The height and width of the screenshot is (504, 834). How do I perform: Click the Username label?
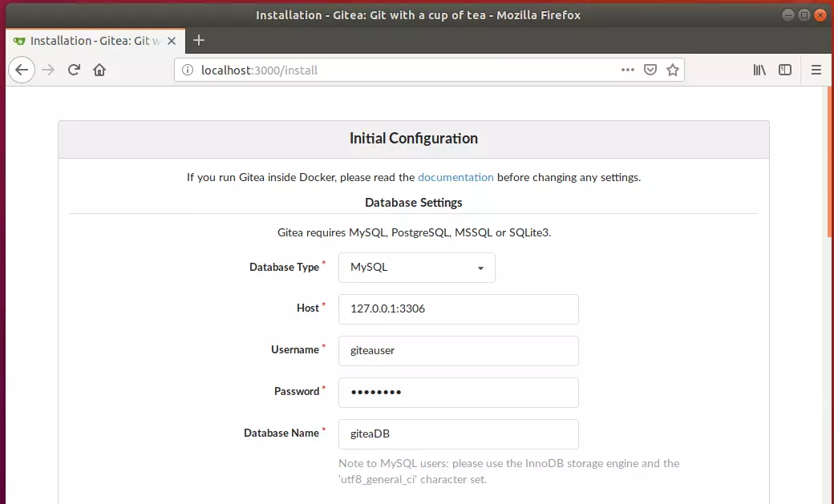(x=294, y=349)
